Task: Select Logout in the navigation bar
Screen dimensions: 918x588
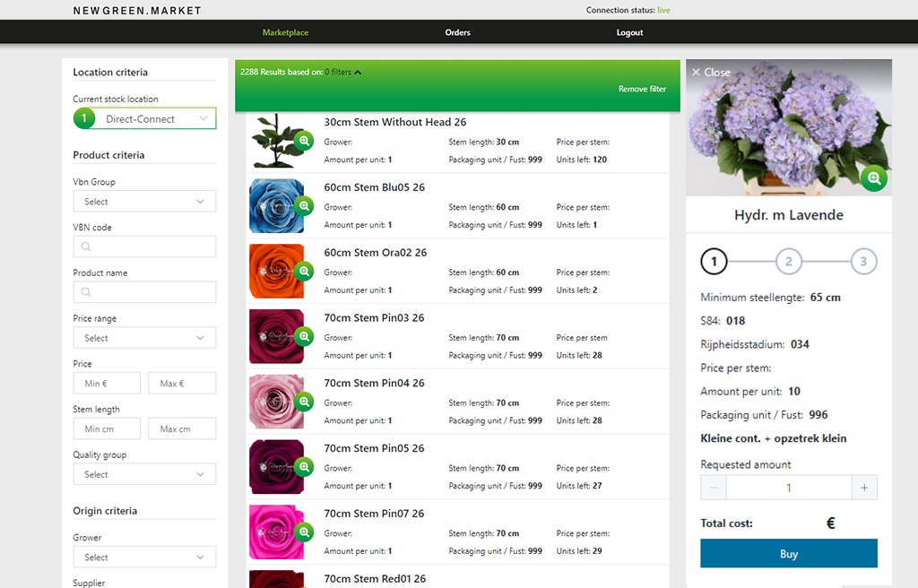Action: pos(629,33)
